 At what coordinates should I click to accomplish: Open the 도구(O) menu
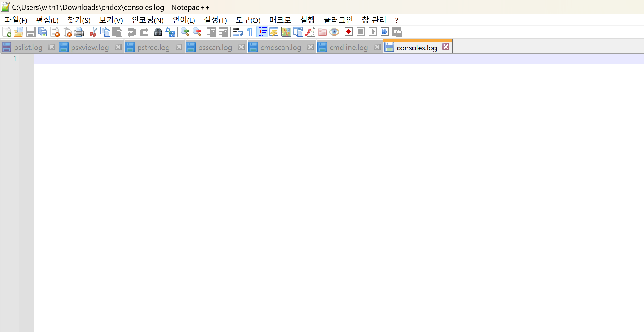pos(248,20)
